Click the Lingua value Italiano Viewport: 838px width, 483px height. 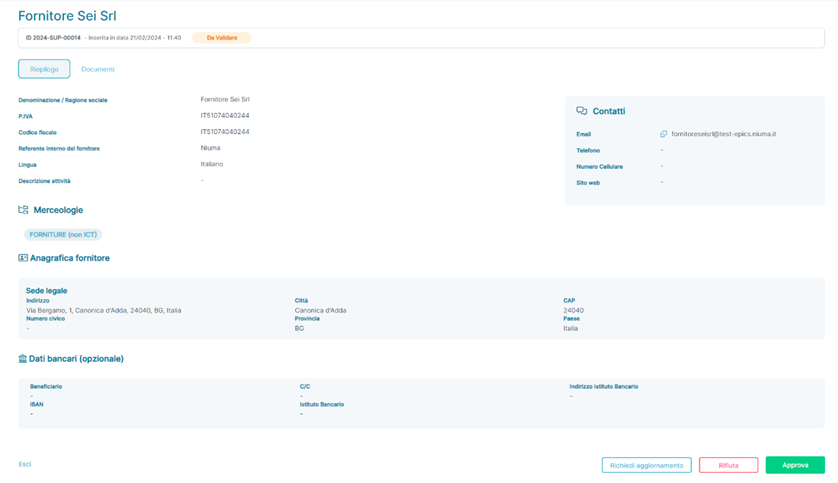212,163
